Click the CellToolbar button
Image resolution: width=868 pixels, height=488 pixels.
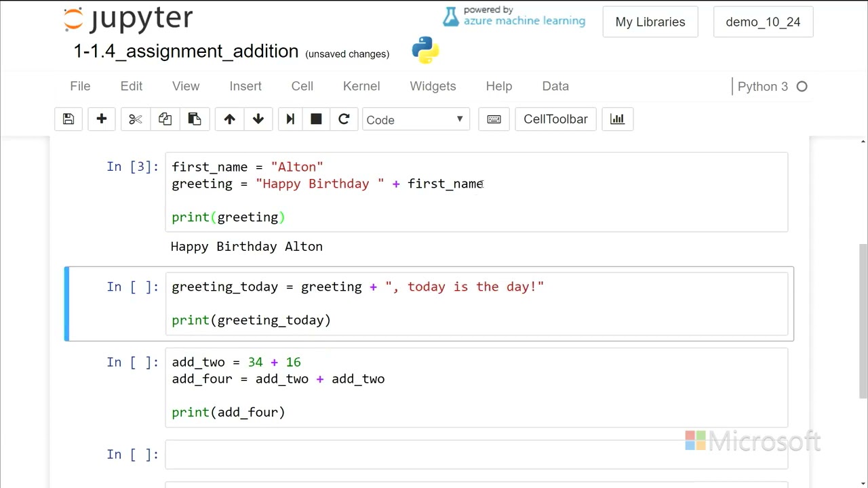point(555,119)
